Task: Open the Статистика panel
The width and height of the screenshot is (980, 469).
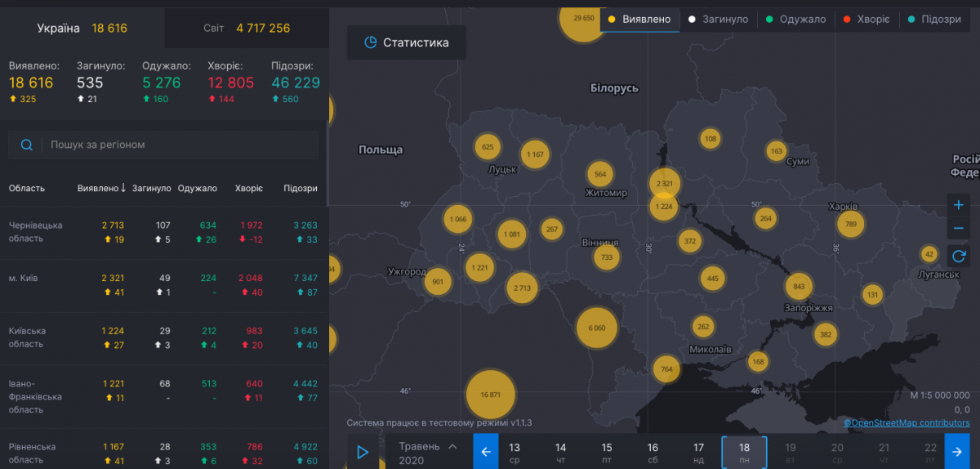Action: coord(408,42)
